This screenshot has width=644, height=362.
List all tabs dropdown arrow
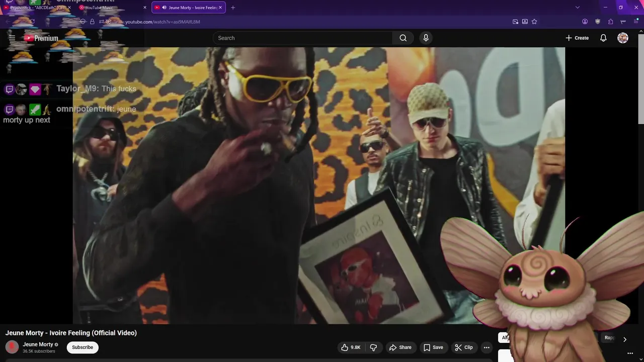pyautogui.click(x=578, y=8)
